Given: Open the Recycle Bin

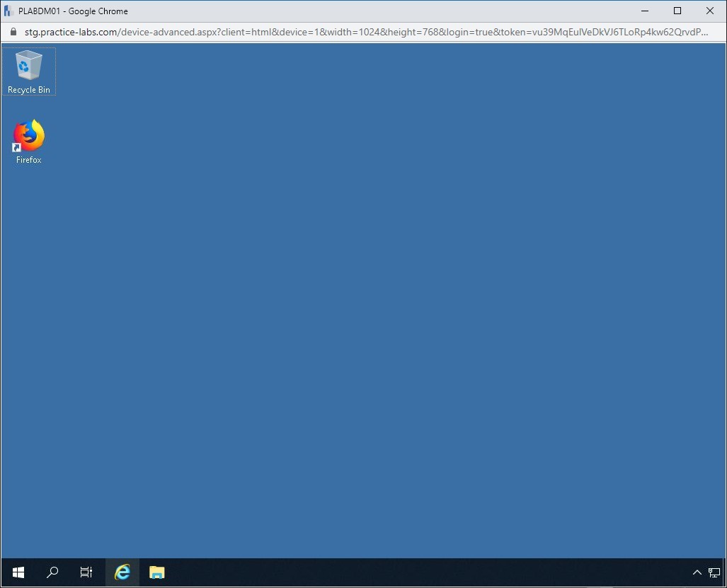Looking at the screenshot, I should 28,67.
